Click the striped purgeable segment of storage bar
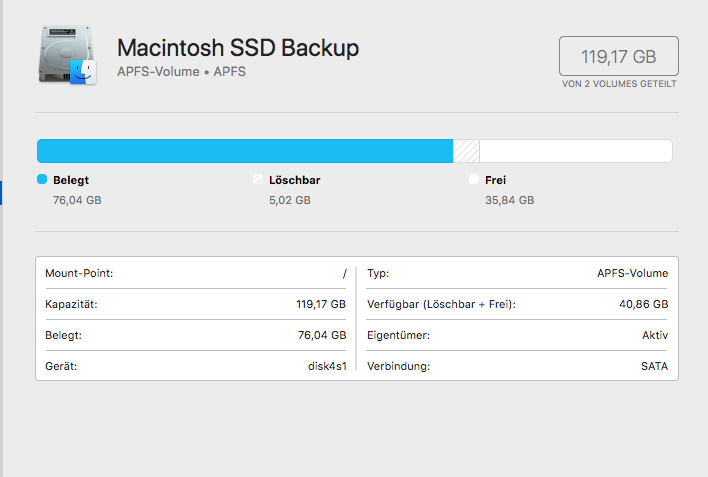This screenshot has height=477, width=708. point(466,151)
